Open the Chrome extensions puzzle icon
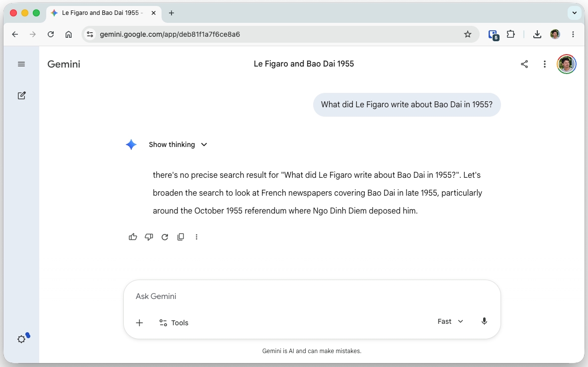The width and height of the screenshot is (588, 367). [511, 34]
